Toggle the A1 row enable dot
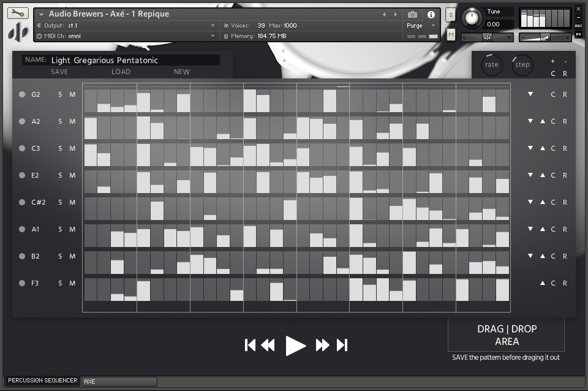The height and width of the screenshot is (391, 588). tap(22, 229)
